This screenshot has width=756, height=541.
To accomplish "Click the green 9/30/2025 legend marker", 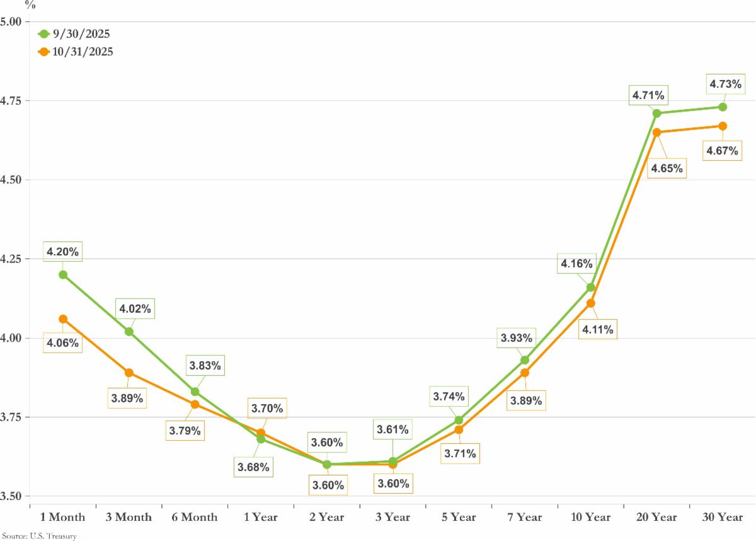I will tap(43, 34).
